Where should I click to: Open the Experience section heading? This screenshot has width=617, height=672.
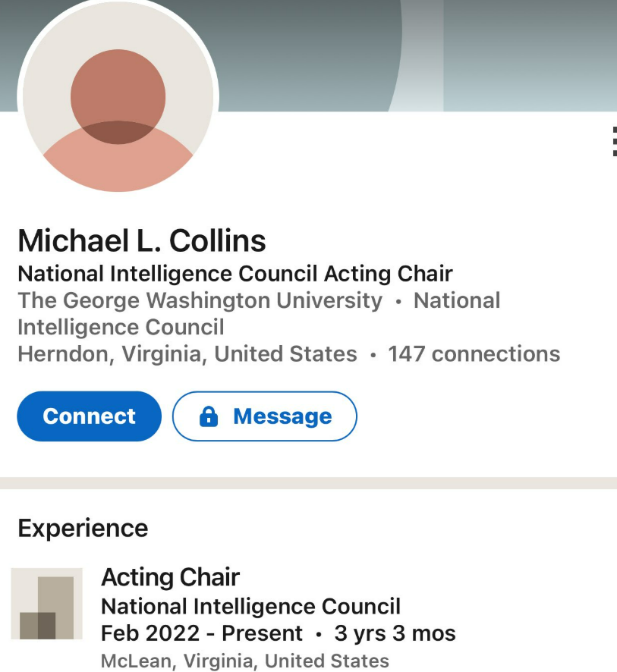tap(83, 528)
